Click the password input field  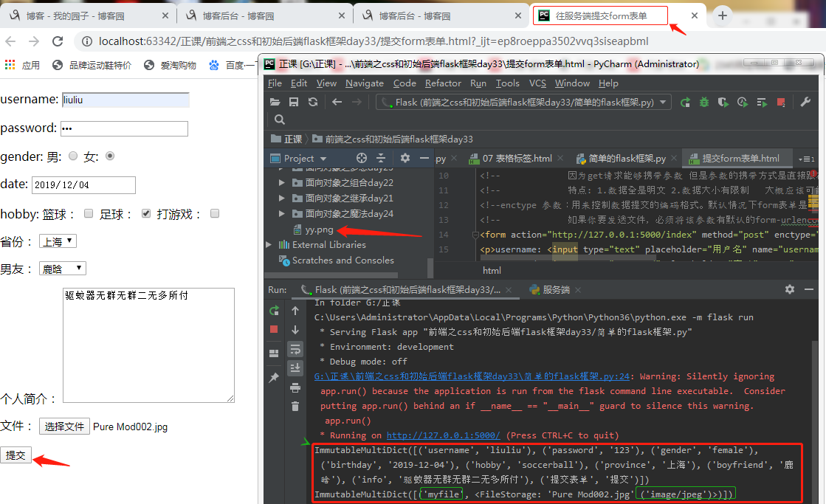124,128
